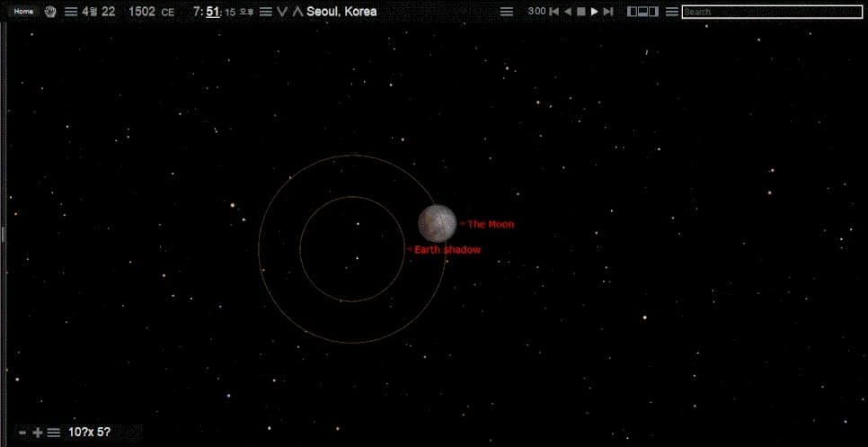Toggle the 오후 AM/PM indicator

[247, 13]
